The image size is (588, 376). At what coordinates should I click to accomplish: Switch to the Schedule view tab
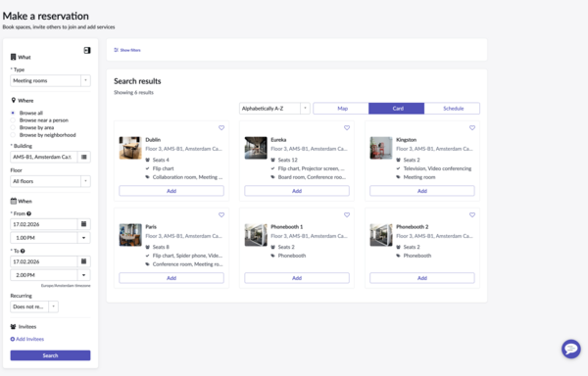coord(452,109)
